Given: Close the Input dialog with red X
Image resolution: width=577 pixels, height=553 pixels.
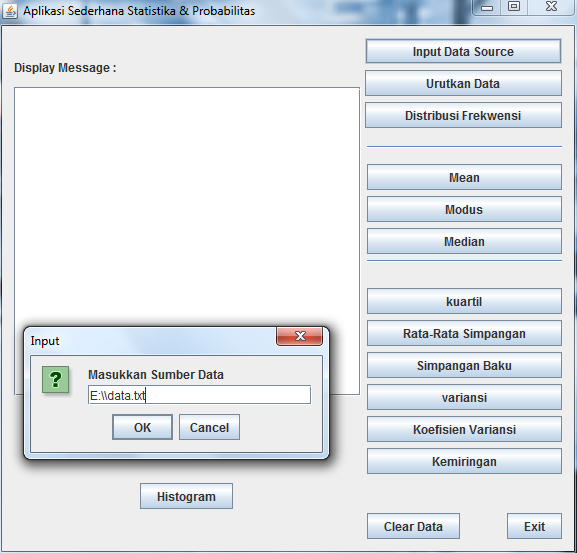Looking at the screenshot, I should tap(300, 336).
